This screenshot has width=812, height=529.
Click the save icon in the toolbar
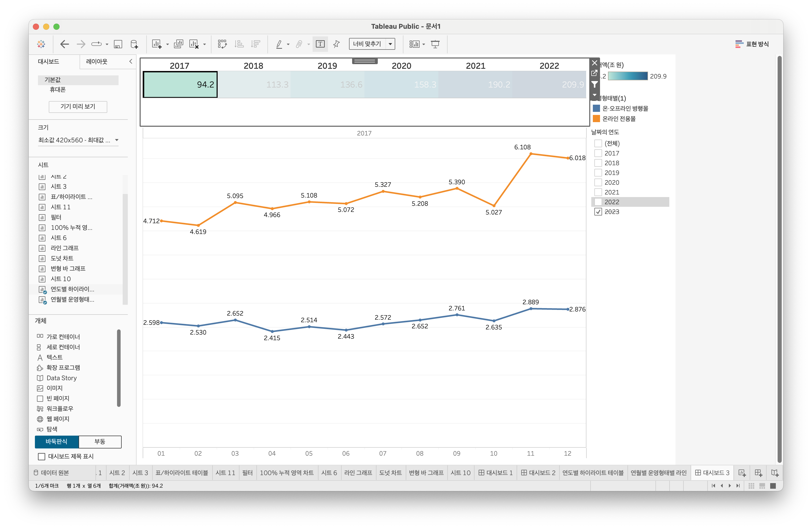click(118, 44)
